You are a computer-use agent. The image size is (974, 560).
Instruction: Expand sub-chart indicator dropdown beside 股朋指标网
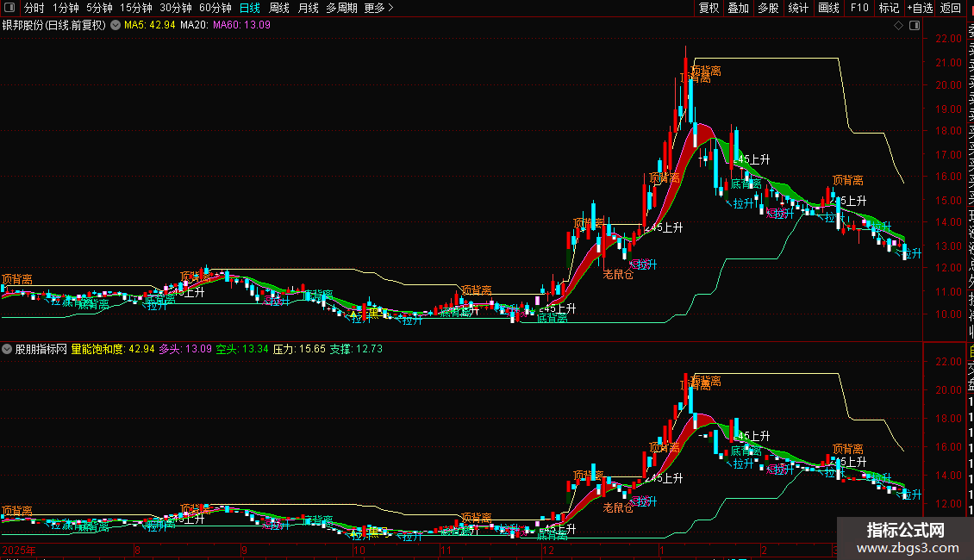coord(7,349)
